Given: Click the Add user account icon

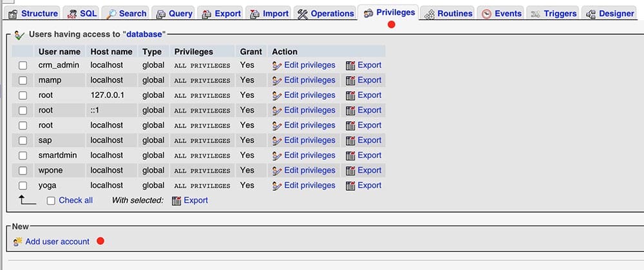Looking at the screenshot, I should pos(17,242).
